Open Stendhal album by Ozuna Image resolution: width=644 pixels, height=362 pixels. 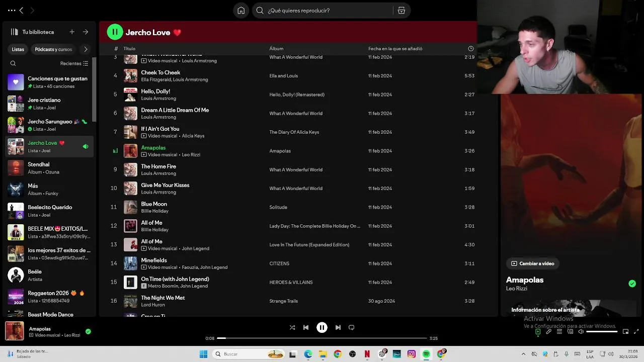(49, 168)
